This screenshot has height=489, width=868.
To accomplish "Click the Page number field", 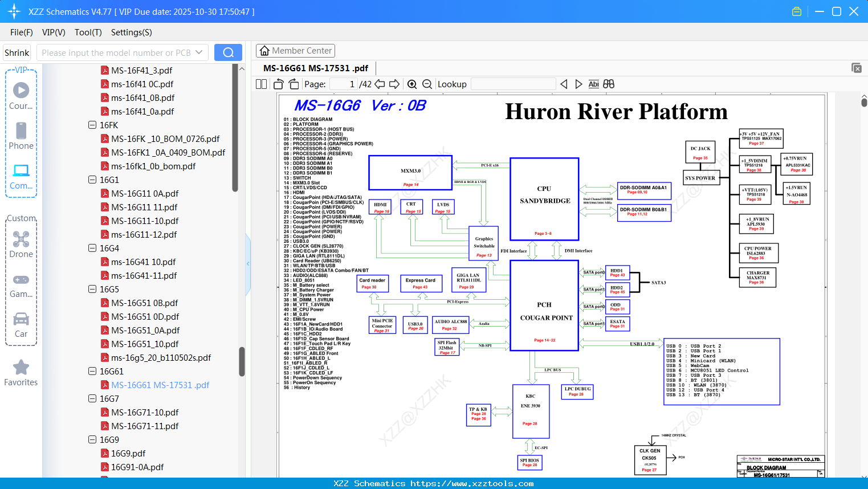I will pyautogui.click(x=344, y=84).
